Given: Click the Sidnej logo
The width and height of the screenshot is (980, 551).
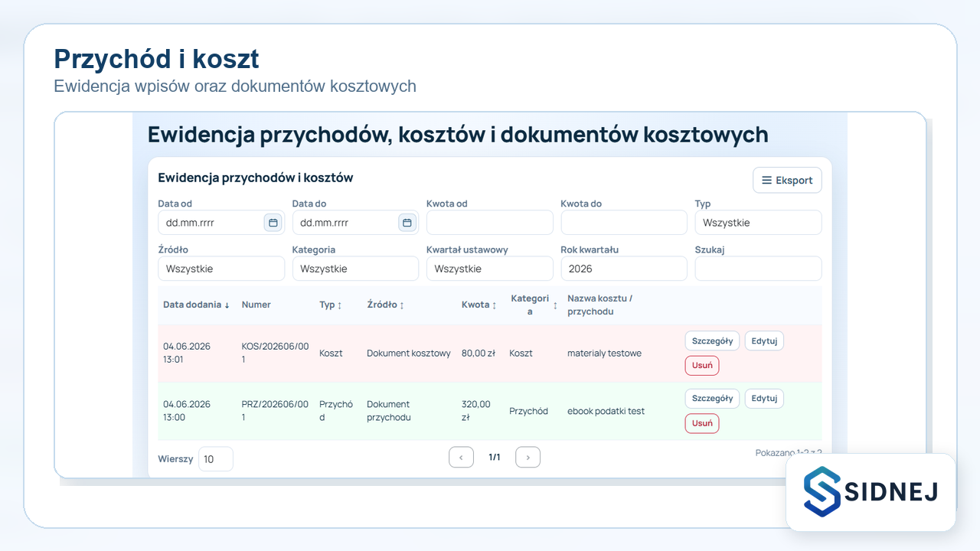Looking at the screenshot, I should point(871,492).
